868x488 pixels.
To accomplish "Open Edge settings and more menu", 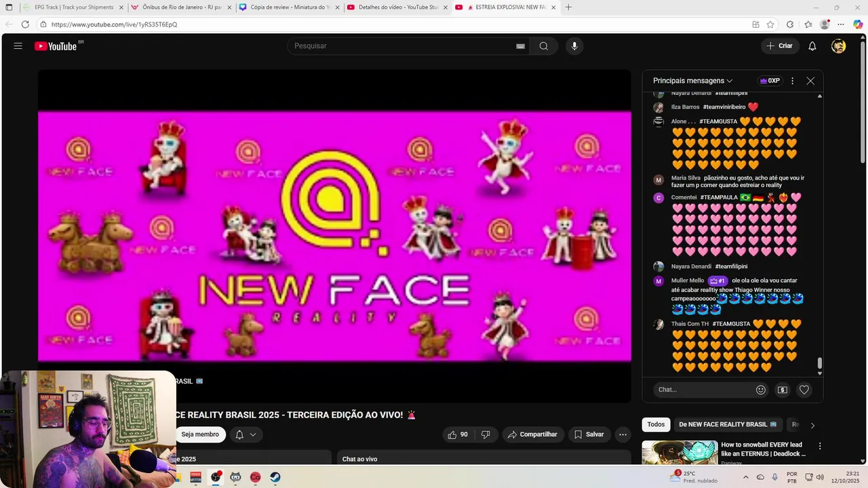I will [841, 24].
